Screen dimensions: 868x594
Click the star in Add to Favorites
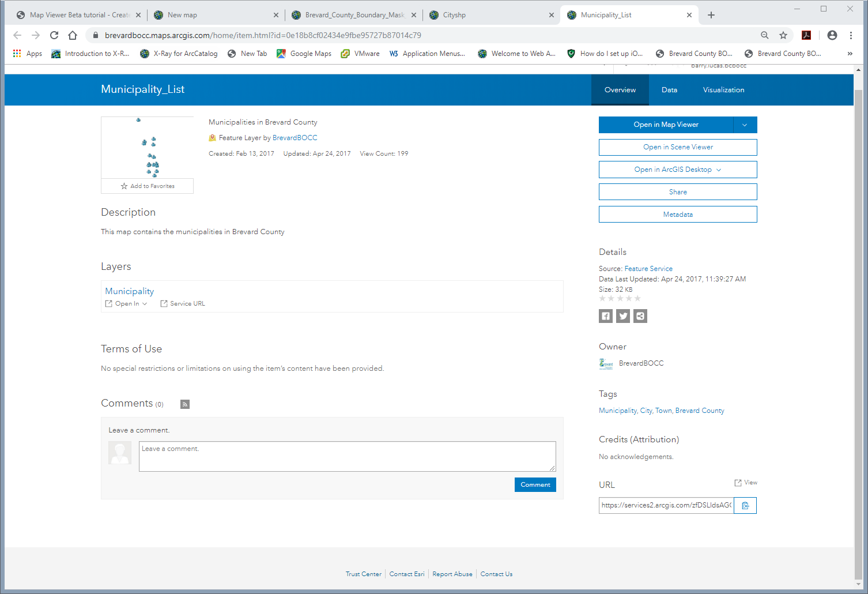pyautogui.click(x=124, y=186)
